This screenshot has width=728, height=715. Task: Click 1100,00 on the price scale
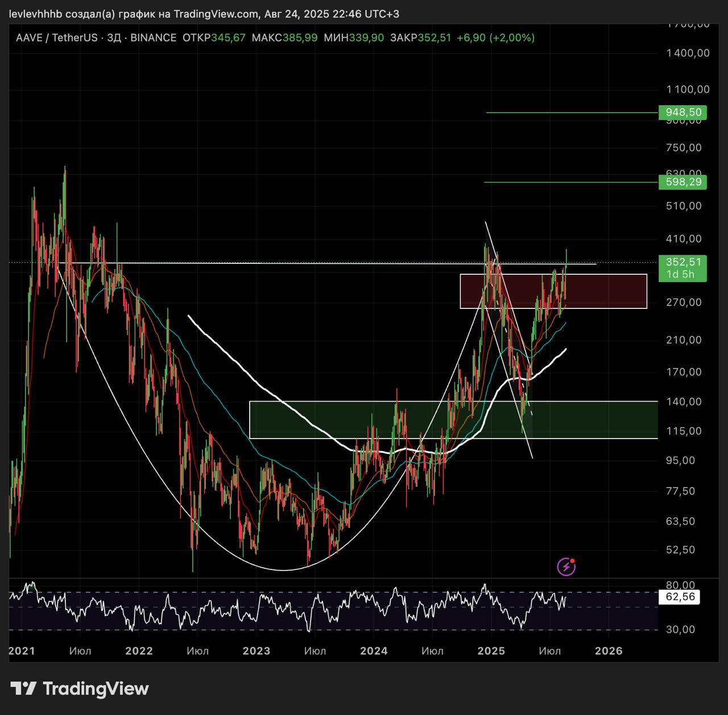(688, 89)
